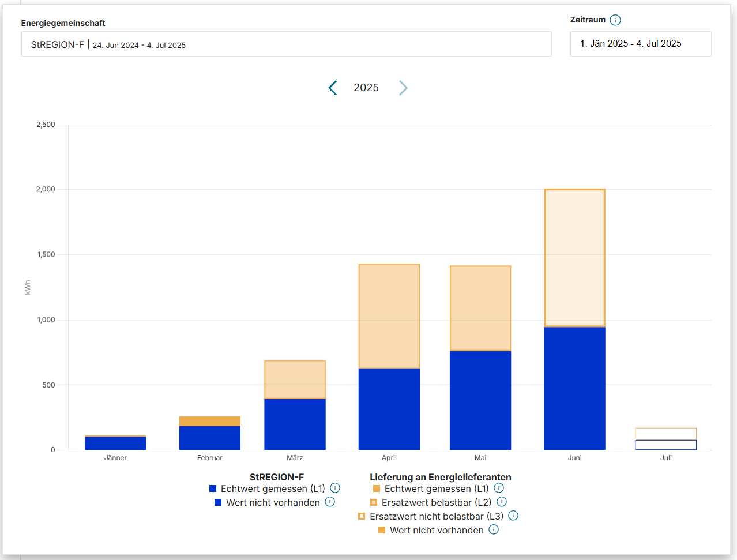Click the orange swatch for Lieferung Echtwert gemessen
This screenshot has height=560, width=737.
coord(377,488)
